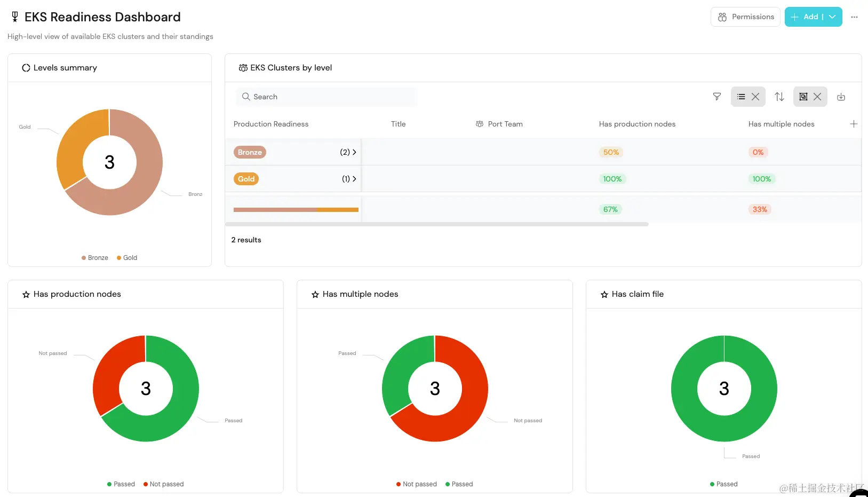This screenshot has height=497, width=868.
Task: Click the Permissions button
Action: pos(745,17)
